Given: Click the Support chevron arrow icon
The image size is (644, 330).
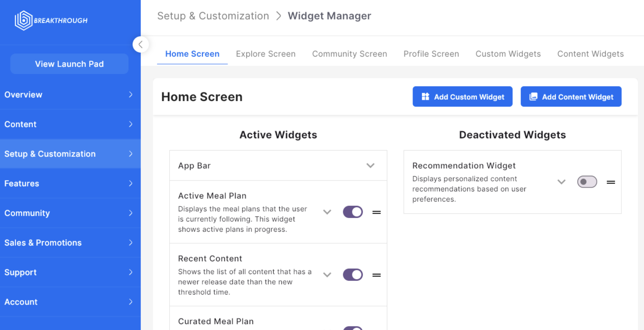Looking at the screenshot, I should 131,272.
